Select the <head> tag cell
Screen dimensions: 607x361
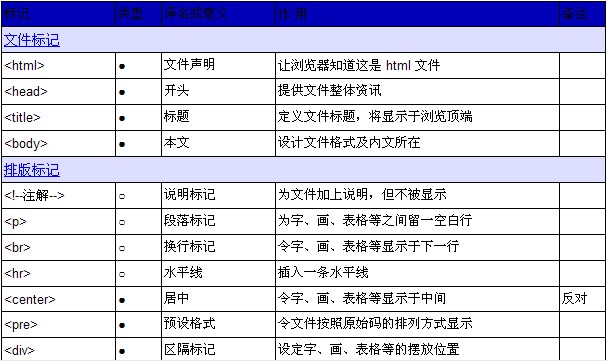(x=58, y=91)
